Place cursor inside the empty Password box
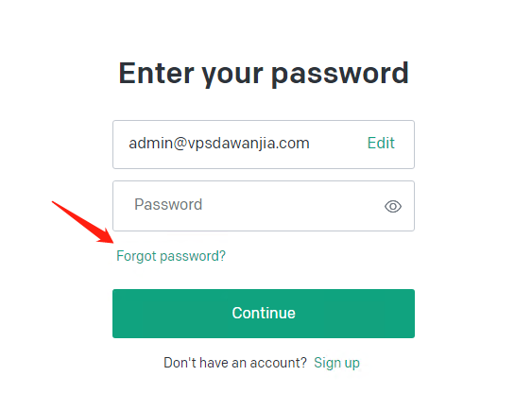 (264, 206)
